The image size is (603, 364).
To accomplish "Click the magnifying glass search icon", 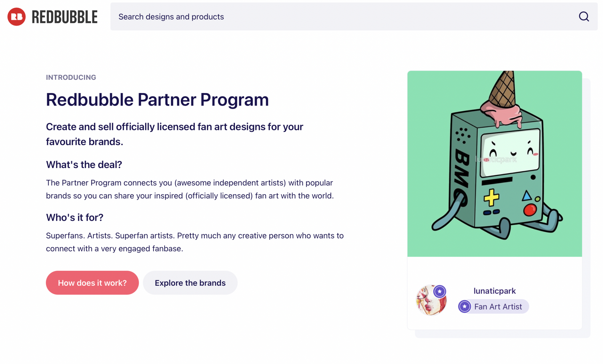I will (584, 17).
